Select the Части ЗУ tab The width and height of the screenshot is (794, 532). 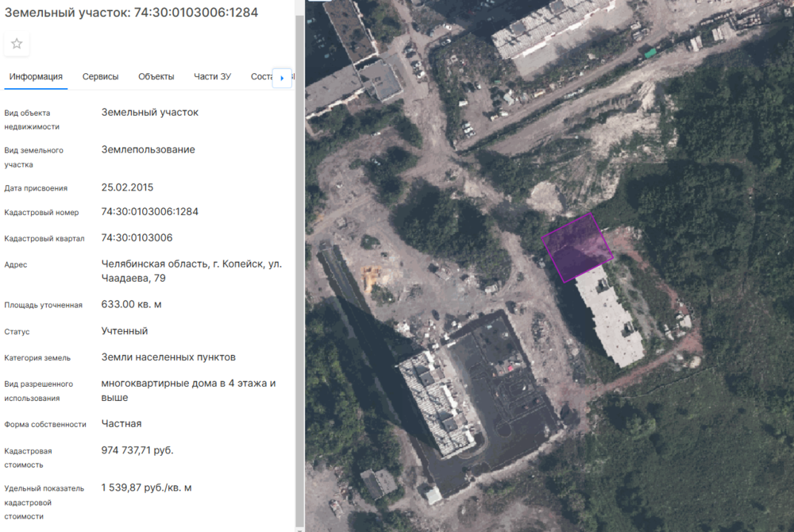pos(212,77)
